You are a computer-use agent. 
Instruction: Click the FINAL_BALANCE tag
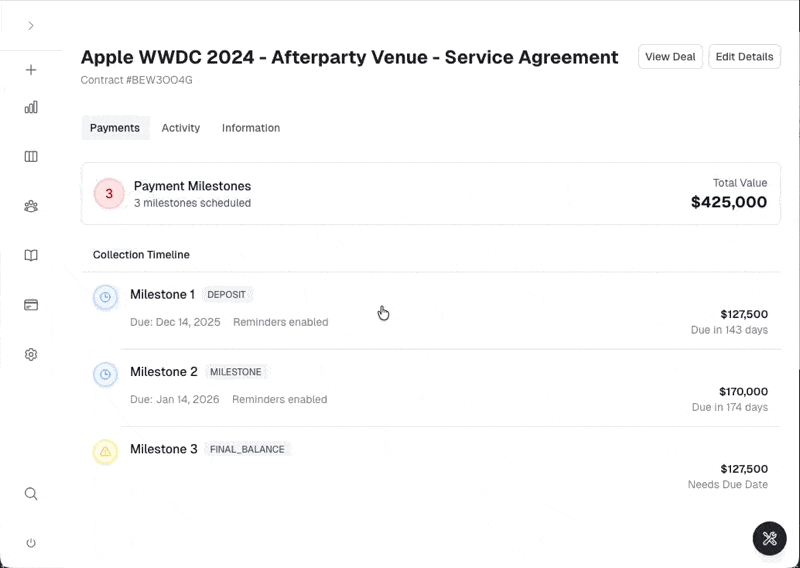(247, 449)
